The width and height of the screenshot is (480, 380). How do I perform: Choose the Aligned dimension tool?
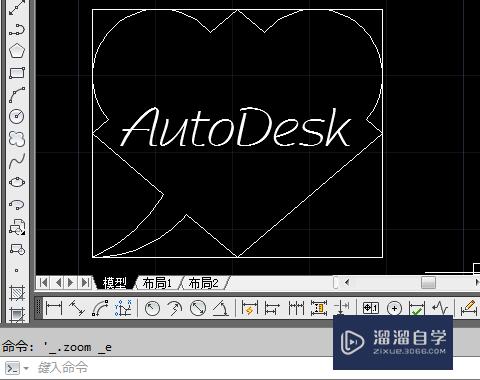pyautogui.click(x=77, y=308)
